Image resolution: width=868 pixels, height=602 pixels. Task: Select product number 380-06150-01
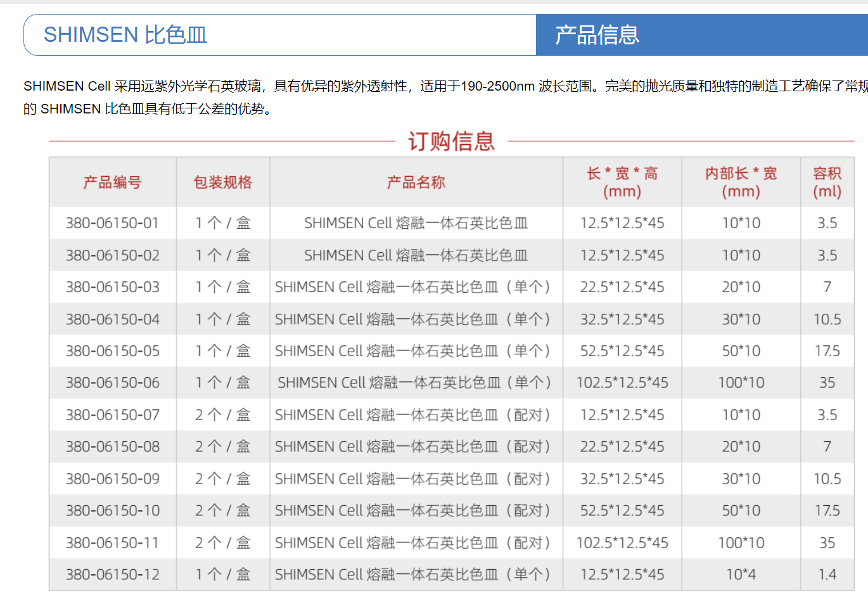[112, 223]
